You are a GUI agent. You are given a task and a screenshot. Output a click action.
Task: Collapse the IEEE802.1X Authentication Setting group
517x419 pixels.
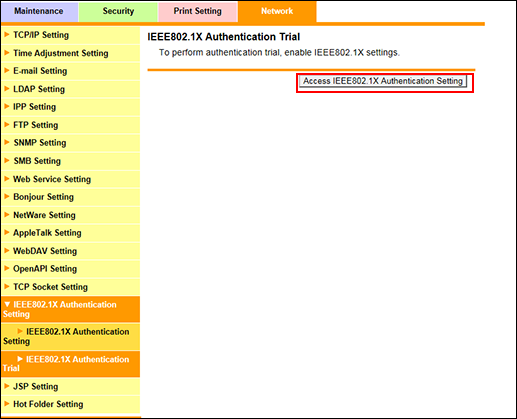(x=71, y=309)
